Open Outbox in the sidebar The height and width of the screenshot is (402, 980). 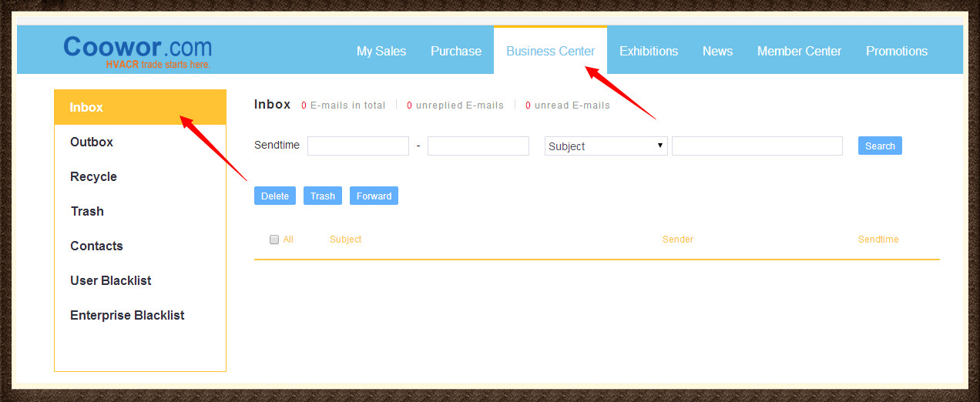92,142
